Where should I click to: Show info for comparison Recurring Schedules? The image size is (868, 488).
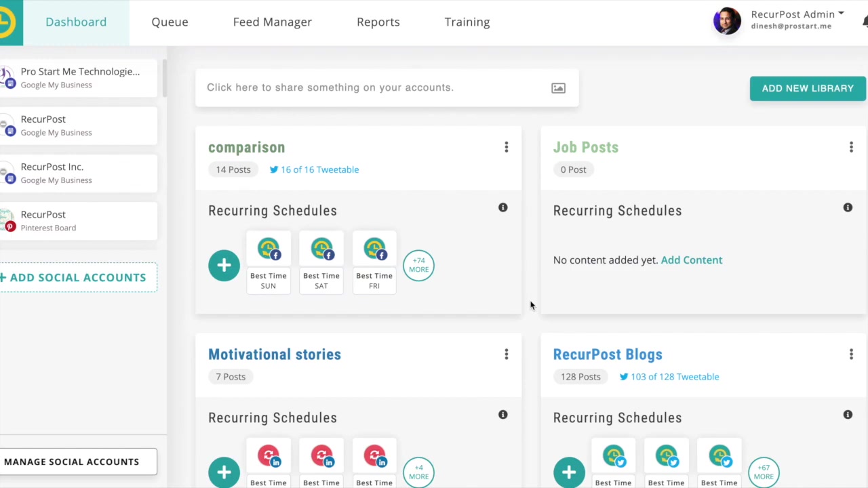[503, 207]
